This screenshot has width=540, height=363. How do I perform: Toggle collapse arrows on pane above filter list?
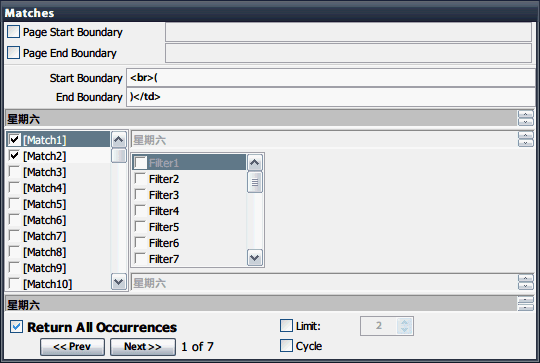click(x=526, y=139)
